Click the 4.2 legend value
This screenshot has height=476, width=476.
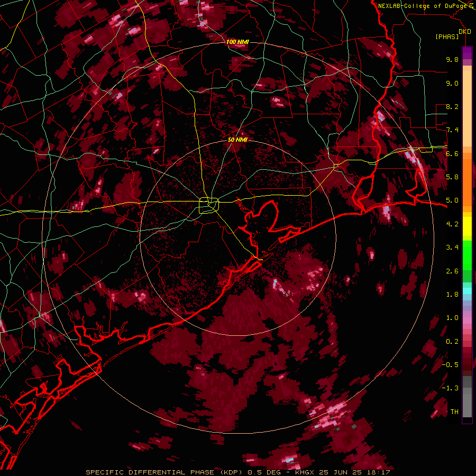coord(452,224)
